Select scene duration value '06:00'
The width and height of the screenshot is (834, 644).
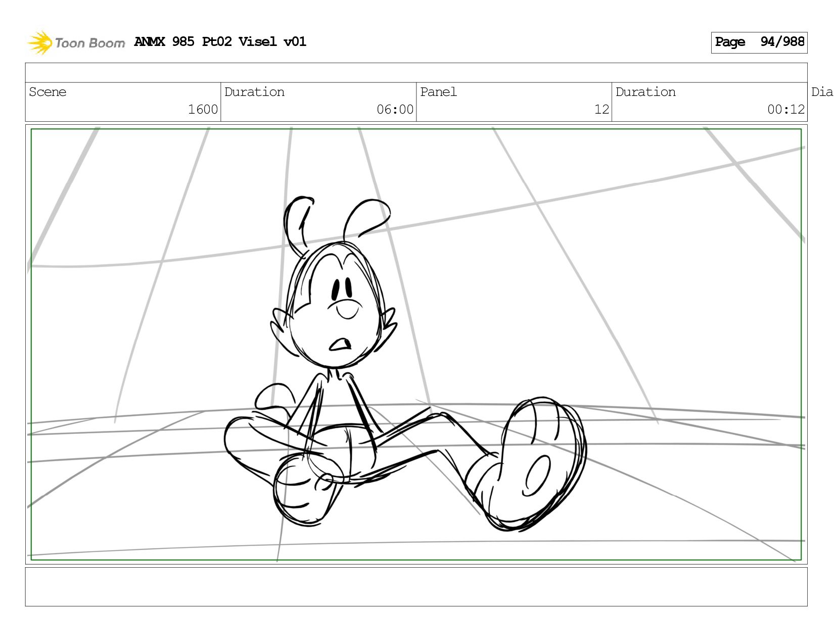tap(395, 110)
